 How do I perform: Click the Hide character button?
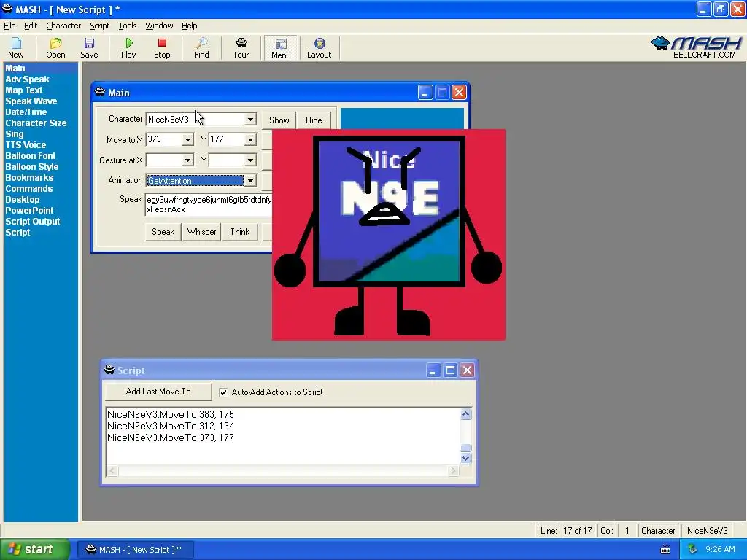click(x=314, y=120)
